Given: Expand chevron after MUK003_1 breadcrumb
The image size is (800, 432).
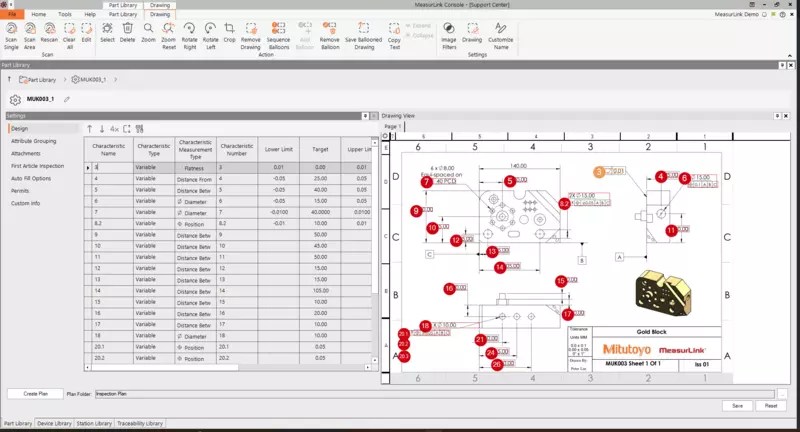Looking at the screenshot, I should click(115, 80).
